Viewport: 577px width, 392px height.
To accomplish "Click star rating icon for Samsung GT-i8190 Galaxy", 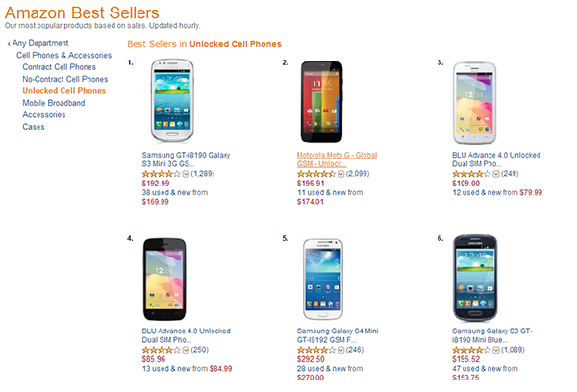I will (x=159, y=174).
